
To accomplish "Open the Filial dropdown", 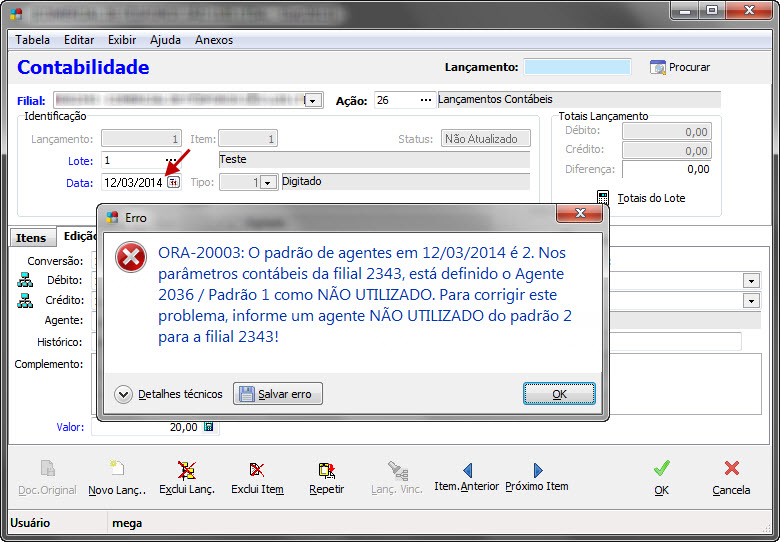I will tap(313, 101).
